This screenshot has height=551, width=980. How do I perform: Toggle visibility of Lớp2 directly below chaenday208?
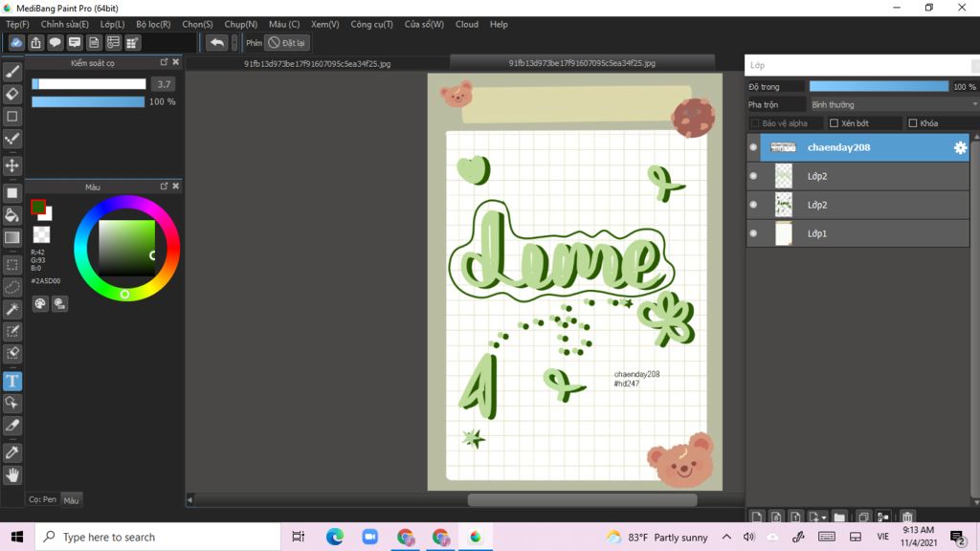[x=753, y=176]
